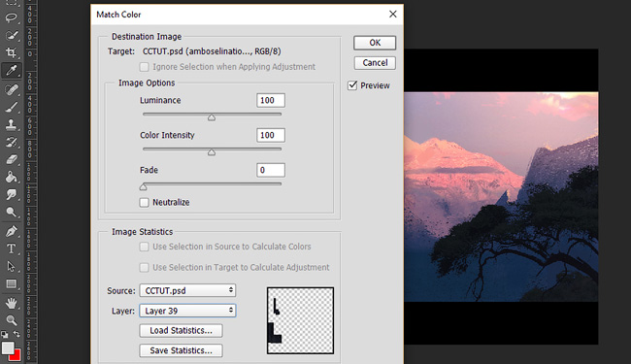
Task: Click the default colors mini icon
Action: tap(5, 334)
